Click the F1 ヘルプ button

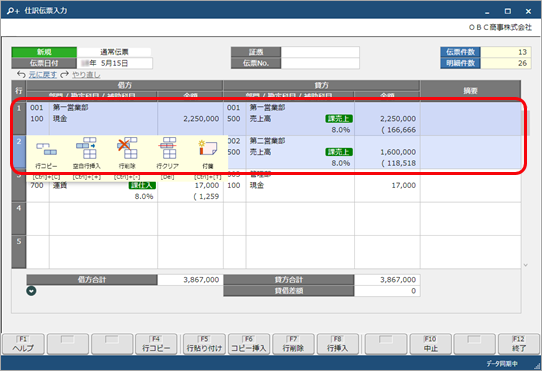pos(23,344)
